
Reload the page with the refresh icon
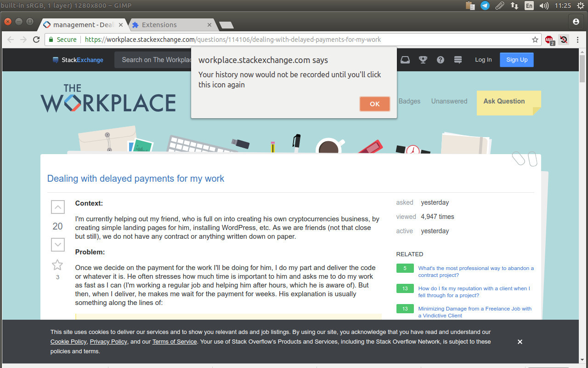(36, 40)
